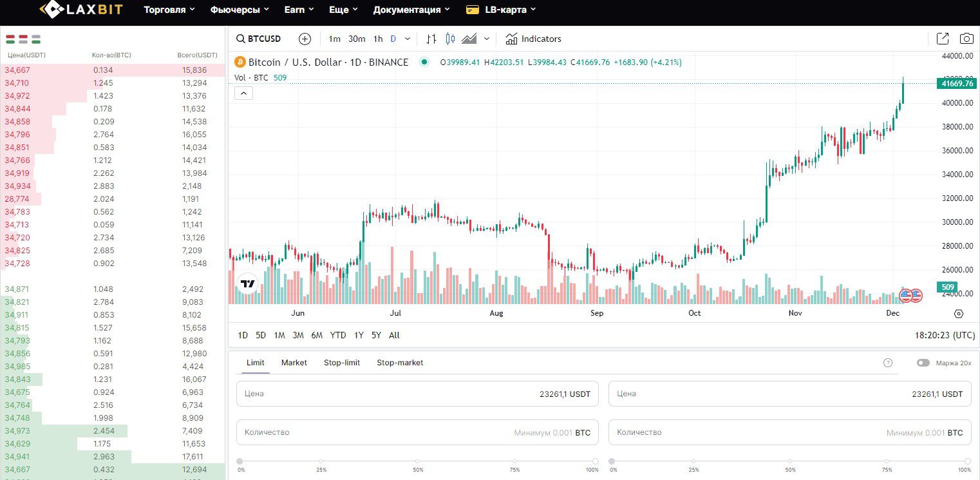The height and width of the screenshot is (480, 980).
Task: Set chart range to 1D
Action: click(243, 335)
